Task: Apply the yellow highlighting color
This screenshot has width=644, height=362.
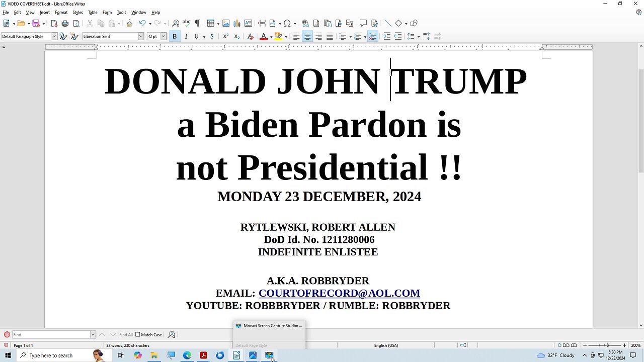Action: [x=278, y=36]
